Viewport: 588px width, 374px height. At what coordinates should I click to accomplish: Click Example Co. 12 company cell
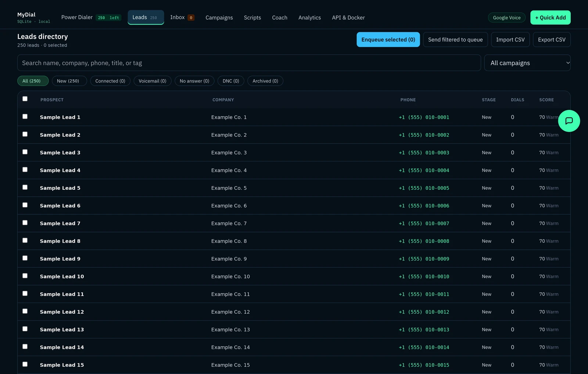click(230, 312)
